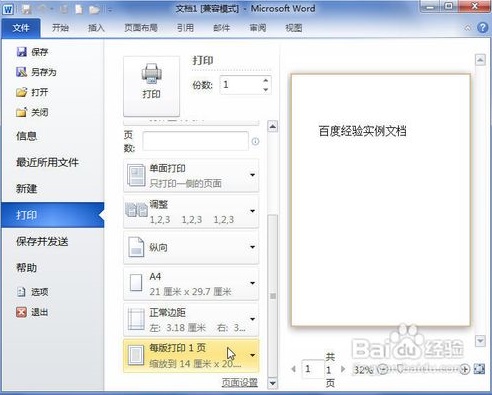Decrease copies with the down spinner arrow
Viewport: 492px width, 395px height.
pos(266,89)
